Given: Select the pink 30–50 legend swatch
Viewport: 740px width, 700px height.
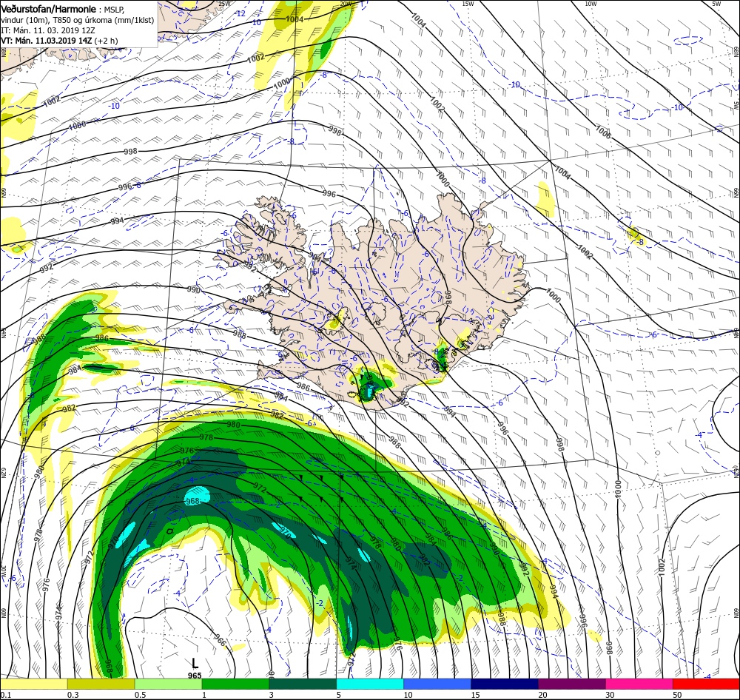Looking at the screenshot, I should [639, 684].
